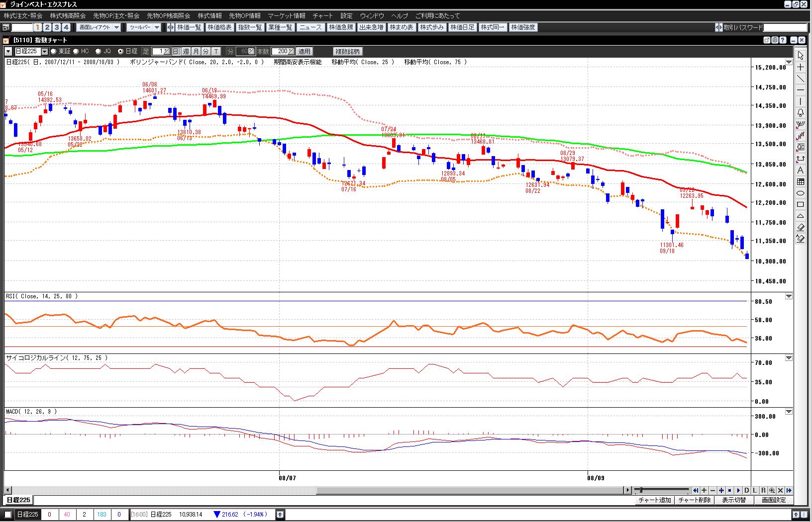Click the 適用 apply button
The height and width of the screenshot is (522, 812).
(304, 51)
